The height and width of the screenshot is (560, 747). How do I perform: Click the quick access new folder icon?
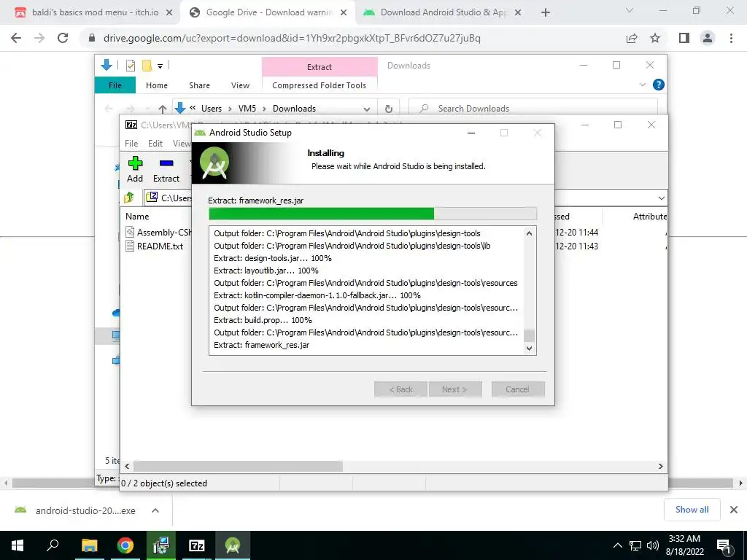pyautogui.click(x=147, y=66)
